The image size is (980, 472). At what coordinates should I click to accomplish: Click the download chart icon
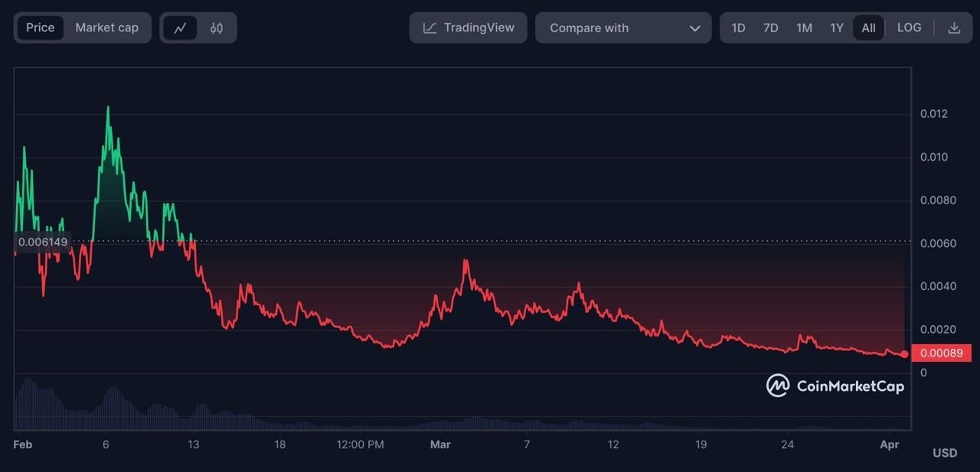(x=954, y=28)
